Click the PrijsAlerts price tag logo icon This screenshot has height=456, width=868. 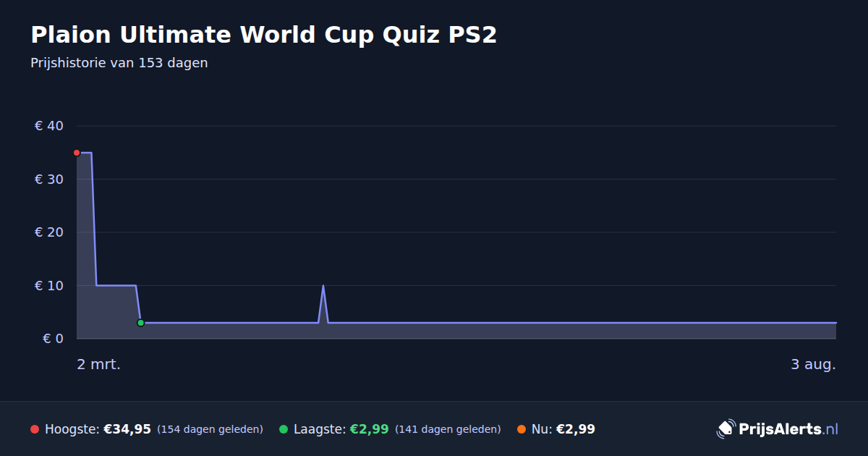click(x=726, y=429)
